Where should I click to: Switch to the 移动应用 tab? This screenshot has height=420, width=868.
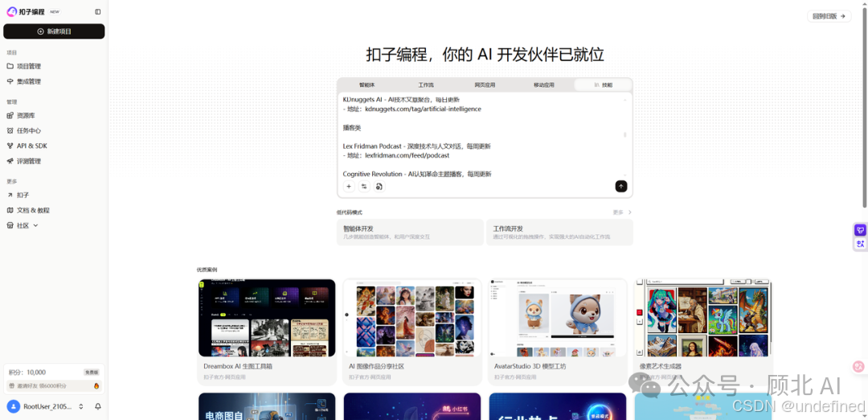coord(543,85)
